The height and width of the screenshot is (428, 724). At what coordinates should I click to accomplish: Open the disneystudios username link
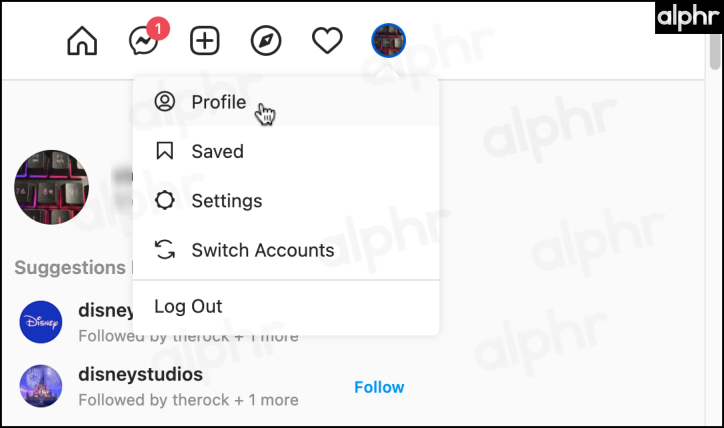140,374
